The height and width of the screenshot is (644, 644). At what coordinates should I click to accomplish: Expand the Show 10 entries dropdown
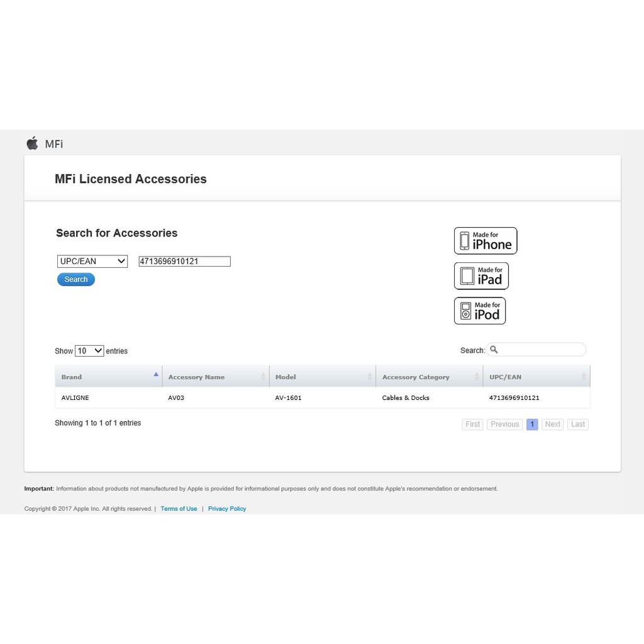[x=89, y=351]
